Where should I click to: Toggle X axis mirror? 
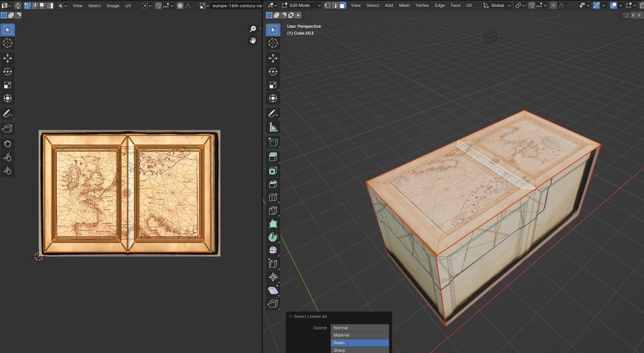coord(633,15)
